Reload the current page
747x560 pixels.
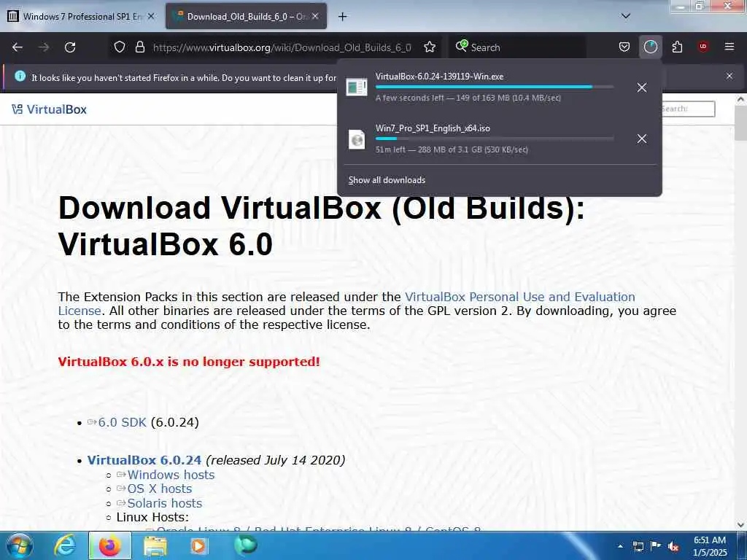point(70,47)
